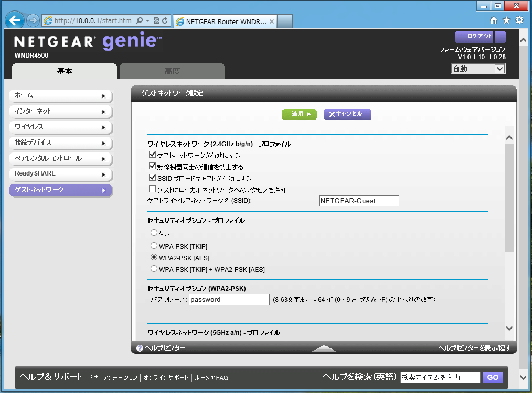Open the browser home icon

tap(493, 20)
